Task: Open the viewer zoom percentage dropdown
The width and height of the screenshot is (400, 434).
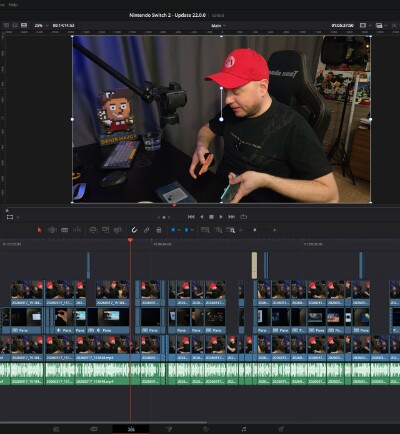Action: click(41, 26)
